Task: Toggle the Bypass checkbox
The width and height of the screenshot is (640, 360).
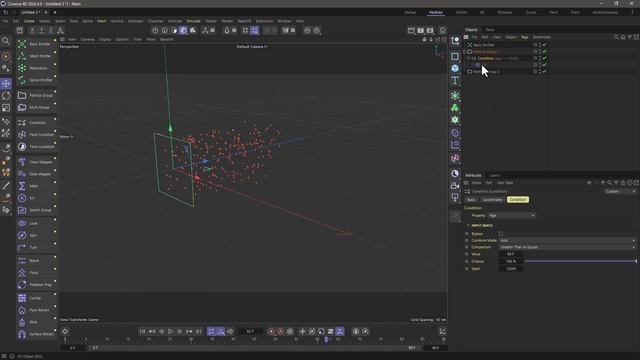Action: click(500, 234)
